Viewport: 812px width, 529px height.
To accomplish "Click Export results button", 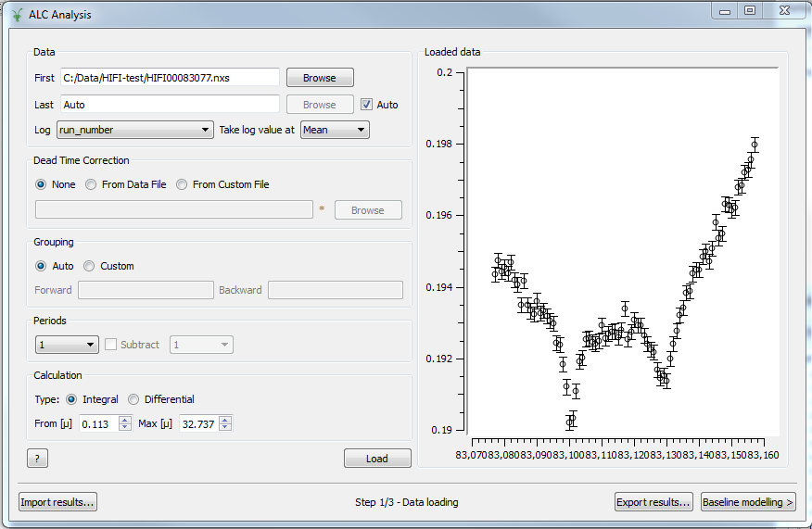I will [x=653, y=502].
